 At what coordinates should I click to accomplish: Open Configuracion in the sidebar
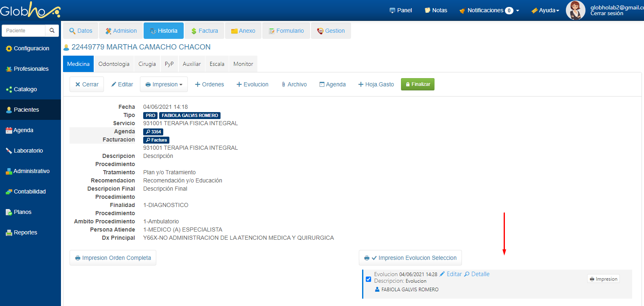point(27,48)
